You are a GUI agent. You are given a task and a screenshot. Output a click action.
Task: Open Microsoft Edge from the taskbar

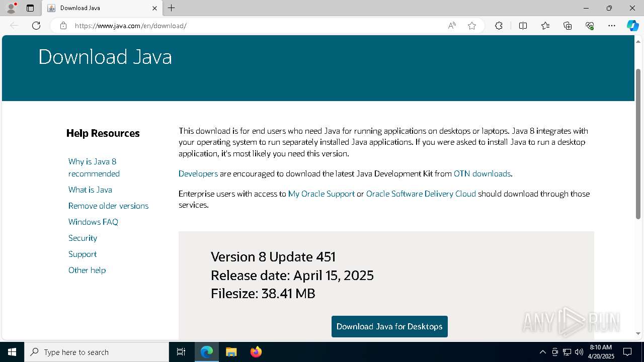tap(207, 352)
